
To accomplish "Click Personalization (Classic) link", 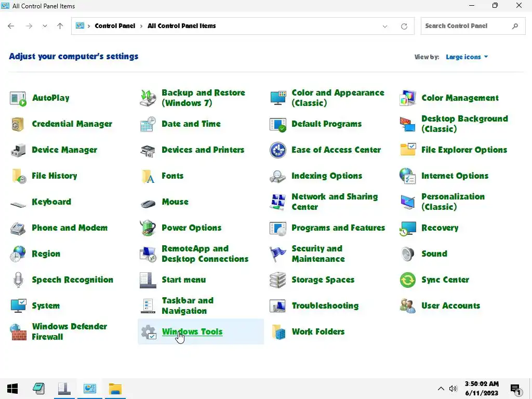I will (x=453, y=202).
